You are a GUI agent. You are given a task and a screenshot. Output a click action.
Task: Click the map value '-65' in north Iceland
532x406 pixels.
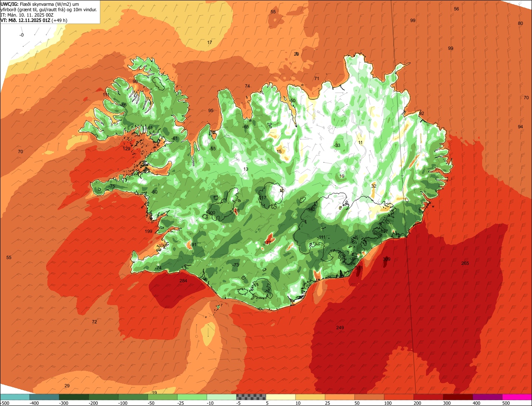(246, 127)
